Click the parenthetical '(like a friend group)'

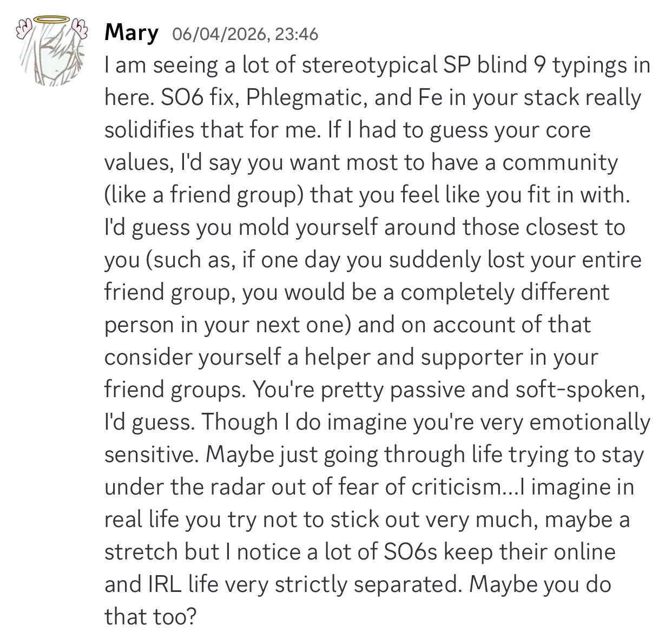203,195
